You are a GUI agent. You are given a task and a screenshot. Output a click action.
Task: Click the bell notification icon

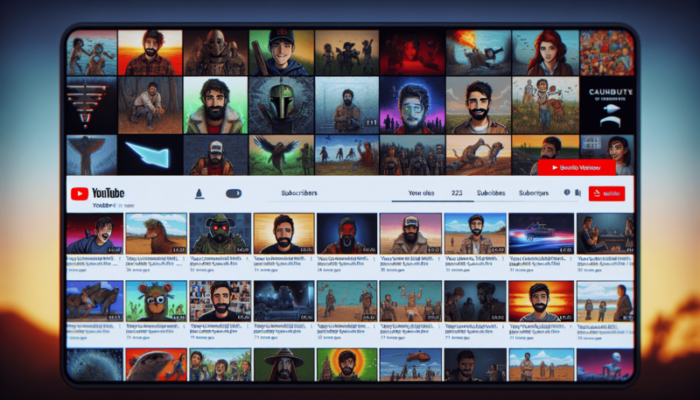tap(198, 193)
